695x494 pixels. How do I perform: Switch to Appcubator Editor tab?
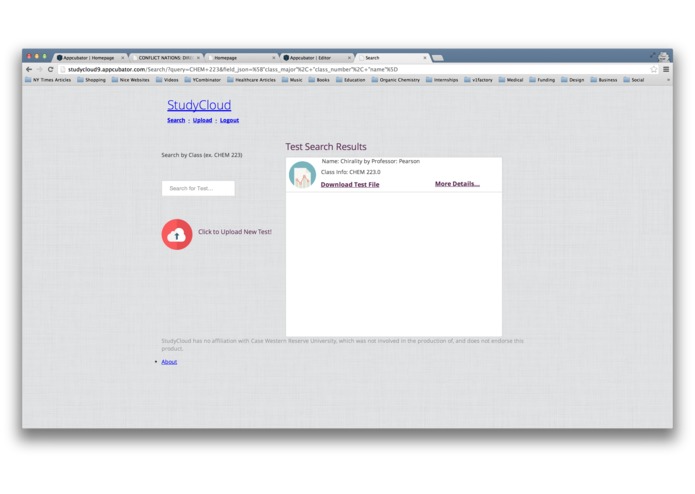[x=316, y=58]
